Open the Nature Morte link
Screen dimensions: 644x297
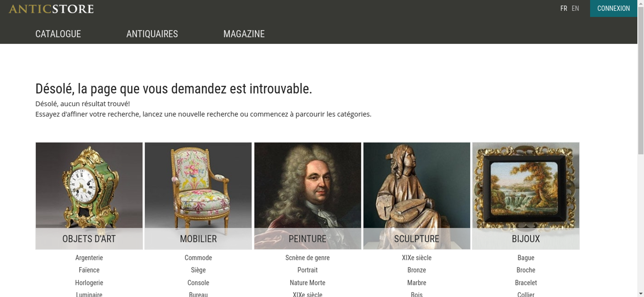308,283
